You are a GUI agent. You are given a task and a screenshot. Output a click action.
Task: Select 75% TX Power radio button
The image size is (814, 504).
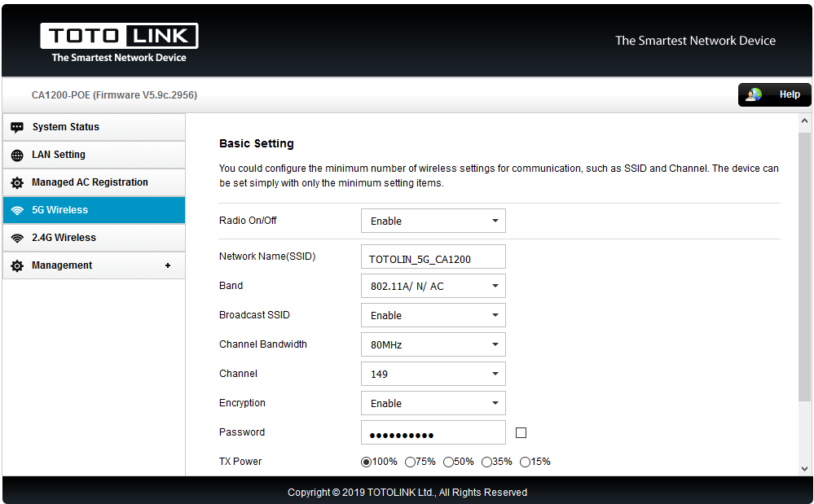coord(410,462)
